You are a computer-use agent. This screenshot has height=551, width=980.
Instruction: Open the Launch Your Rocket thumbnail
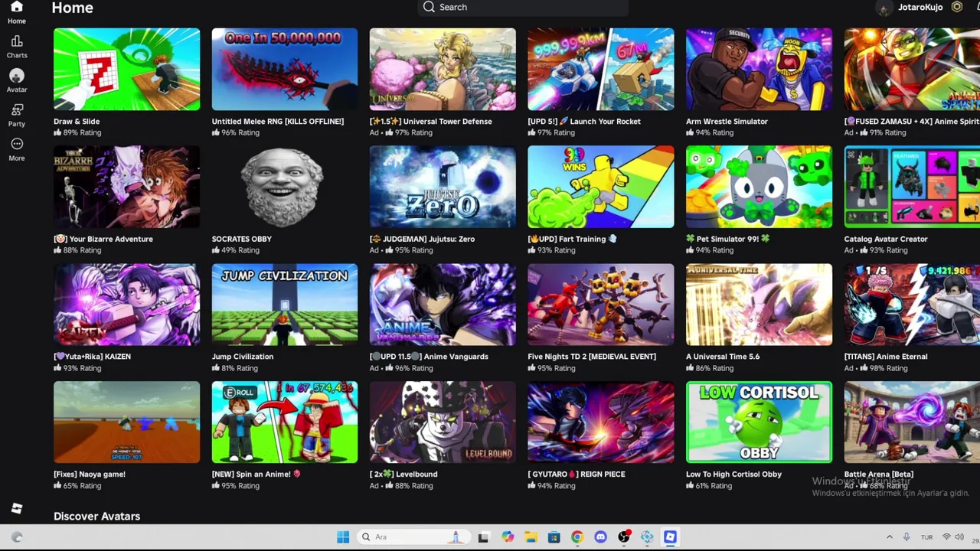(601, 70)
